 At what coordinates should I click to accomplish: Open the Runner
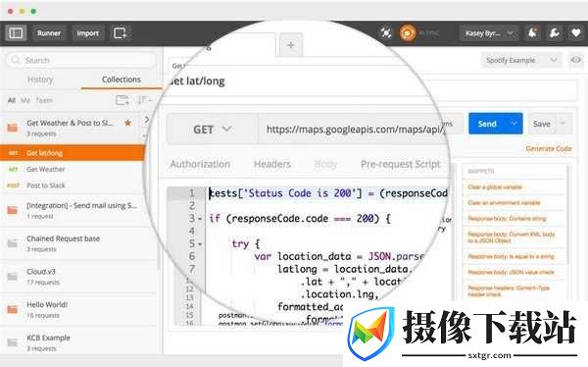pos(49,33)
